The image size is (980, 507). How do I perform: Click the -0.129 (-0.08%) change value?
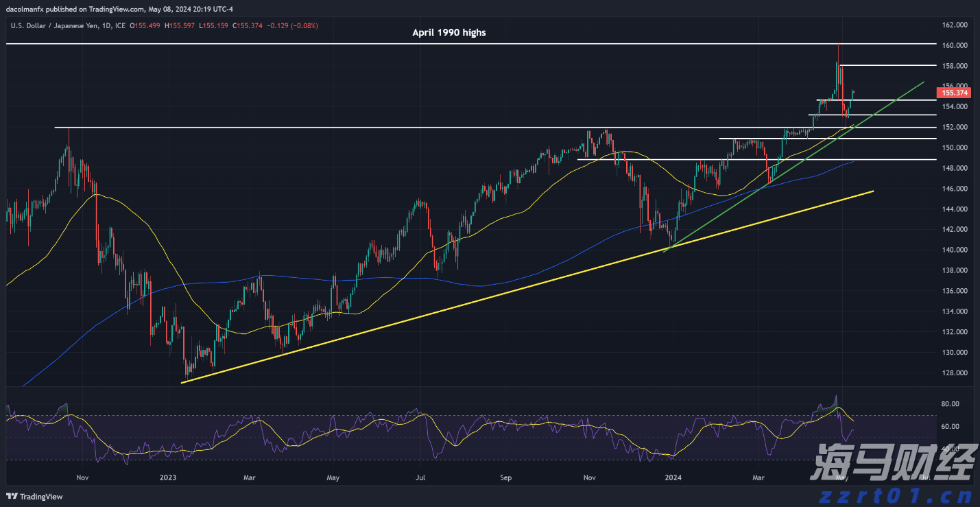point(291,25)
